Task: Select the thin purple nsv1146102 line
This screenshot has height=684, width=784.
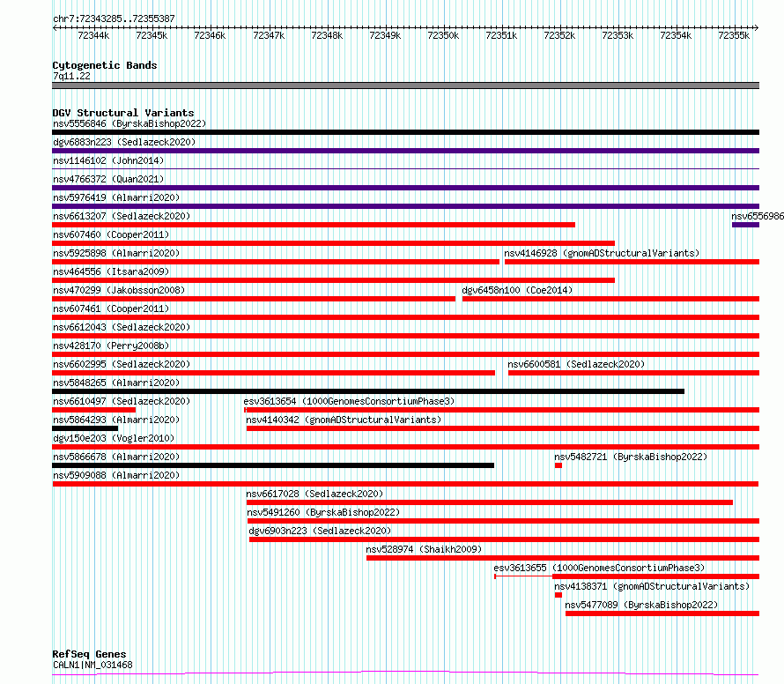Action: 405,169
